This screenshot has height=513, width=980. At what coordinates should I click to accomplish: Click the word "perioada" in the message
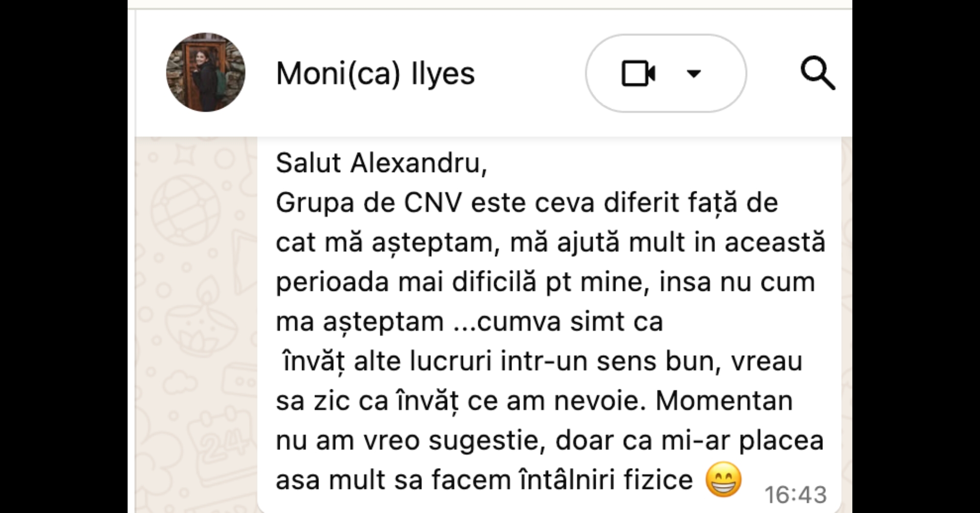point(332,282)
